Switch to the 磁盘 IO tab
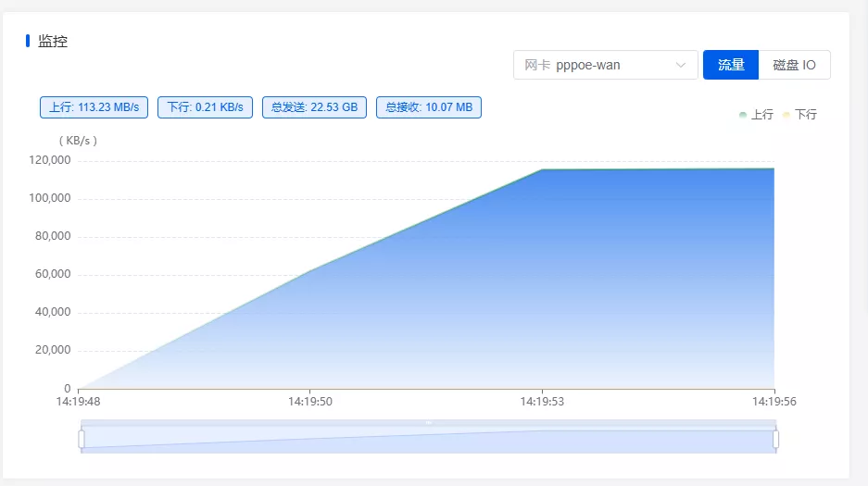The image size is (868, 486). pyautogui.click(x=794, y=65)
